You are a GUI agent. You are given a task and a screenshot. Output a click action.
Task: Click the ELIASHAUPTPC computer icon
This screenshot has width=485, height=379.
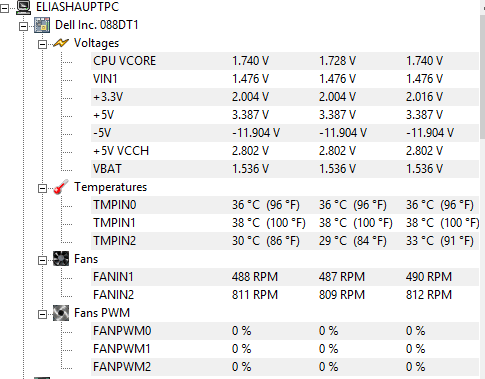click(25, 7)
